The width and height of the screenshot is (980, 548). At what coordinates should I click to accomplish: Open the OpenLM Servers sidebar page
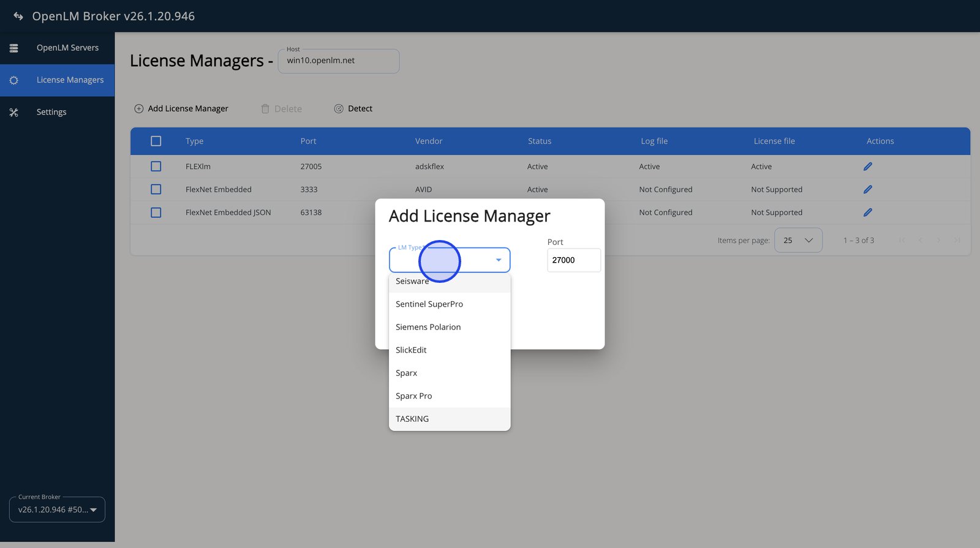[x=57, y=48]
